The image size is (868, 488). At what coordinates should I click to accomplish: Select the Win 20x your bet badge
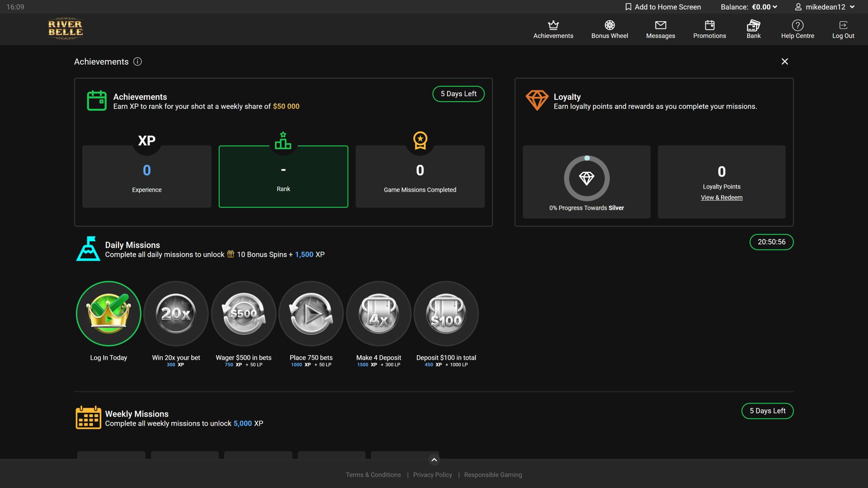[176, 314]
